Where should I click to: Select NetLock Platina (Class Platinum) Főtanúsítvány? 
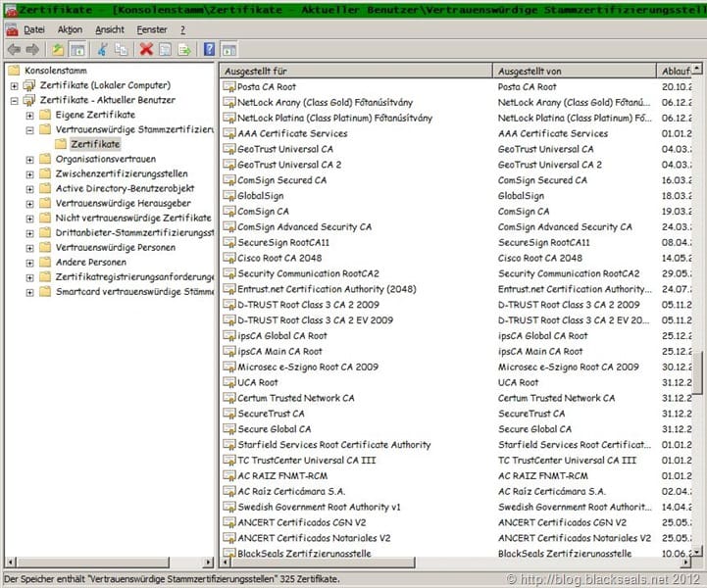334,118
